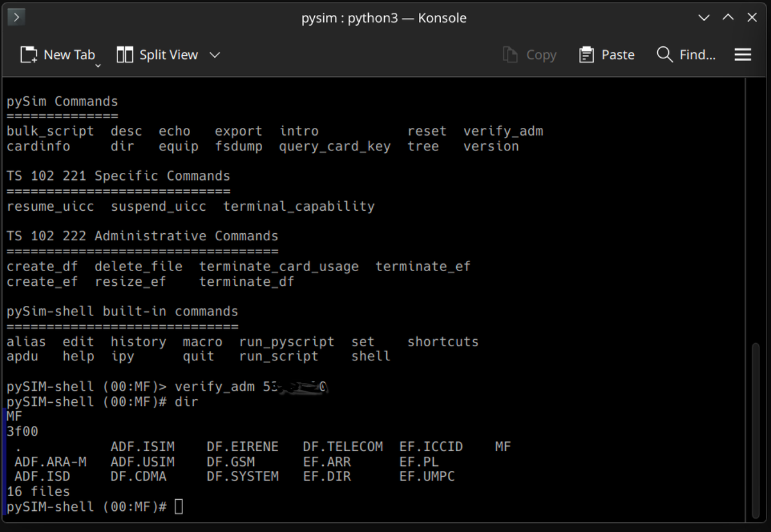Click the 'export' command text
Image resolution: width=771 pixels, height=532 pixels.
tap(238, 131)
